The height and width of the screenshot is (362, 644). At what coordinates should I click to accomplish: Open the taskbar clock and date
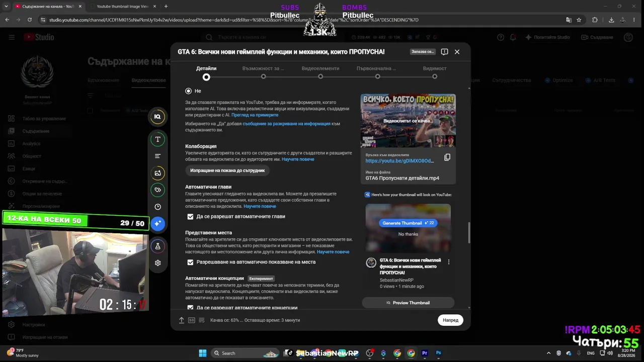[x=628, y=353]
